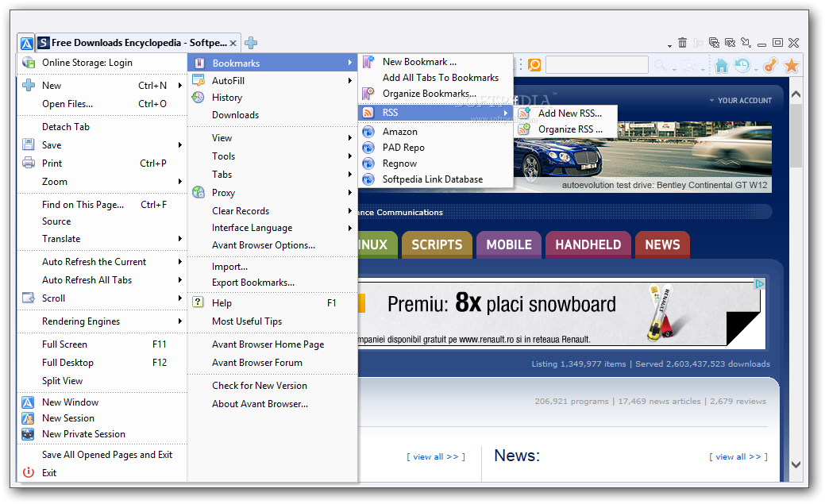
Task: Click the Bookmarks menu icon
Action: click(199, 63)
